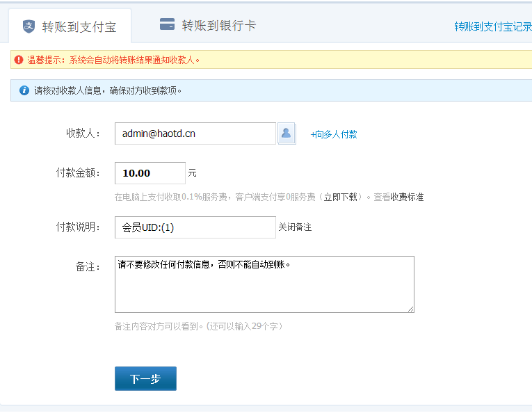Open the 转账到银行卡 tab
This screenshot has height=420, width=532.
click(208, 25)
